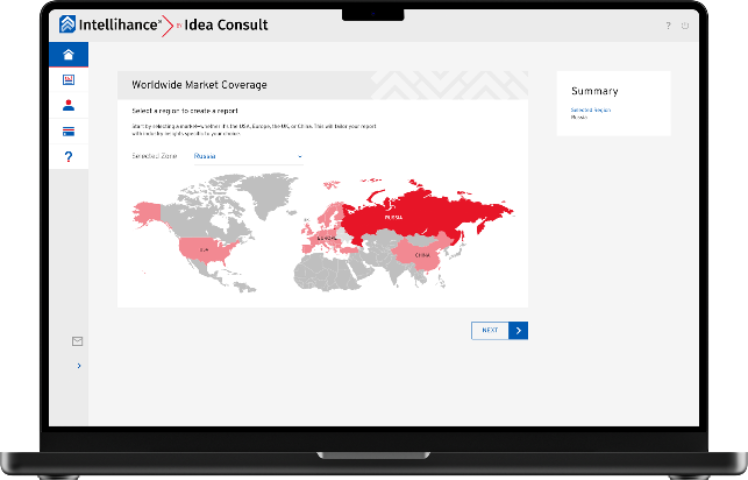Click the blue arrow beside NEXT
Screen dimensions: 748x480
click(518, 330)
